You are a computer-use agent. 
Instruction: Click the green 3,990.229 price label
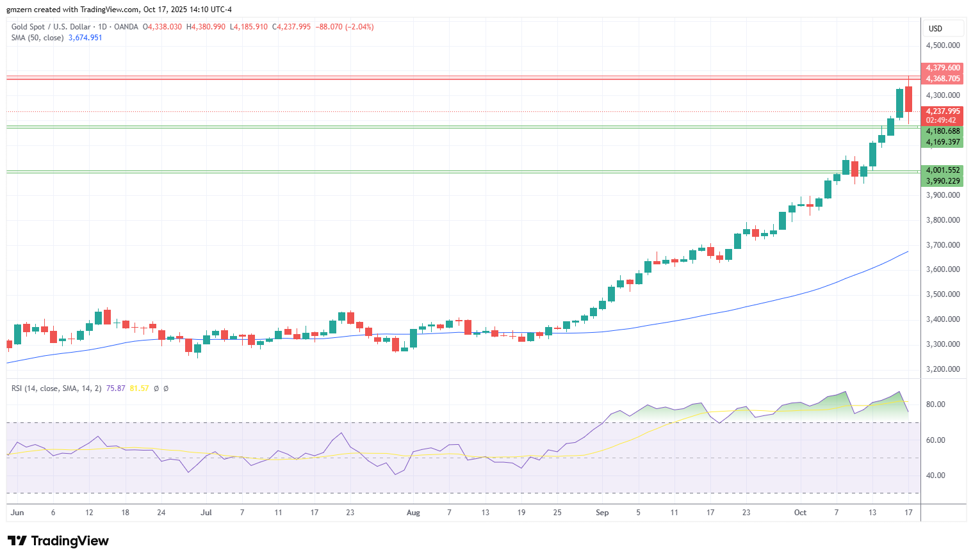coord(943,181)
